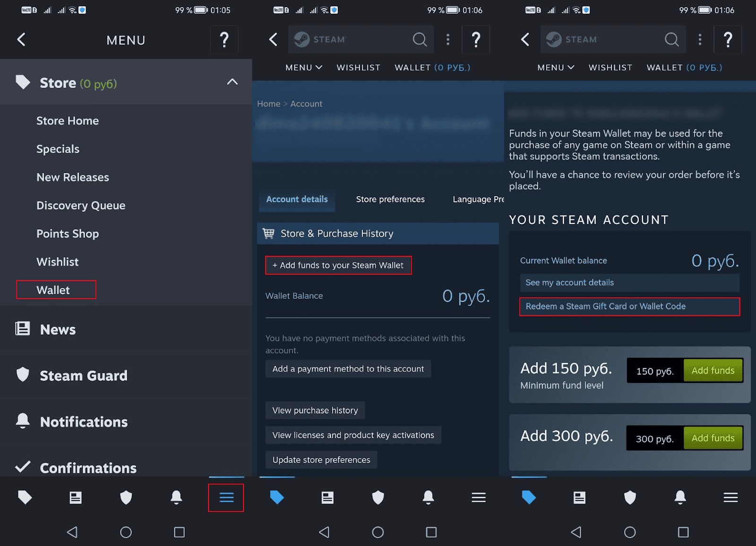Open three-dot overflow menu on middle screen
756x546 pixels.
point(448,39)
